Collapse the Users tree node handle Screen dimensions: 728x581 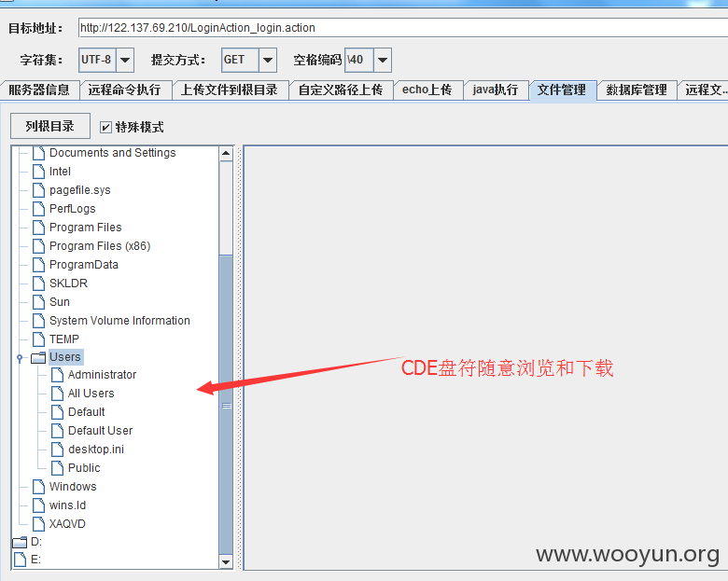tap(20, 358)
